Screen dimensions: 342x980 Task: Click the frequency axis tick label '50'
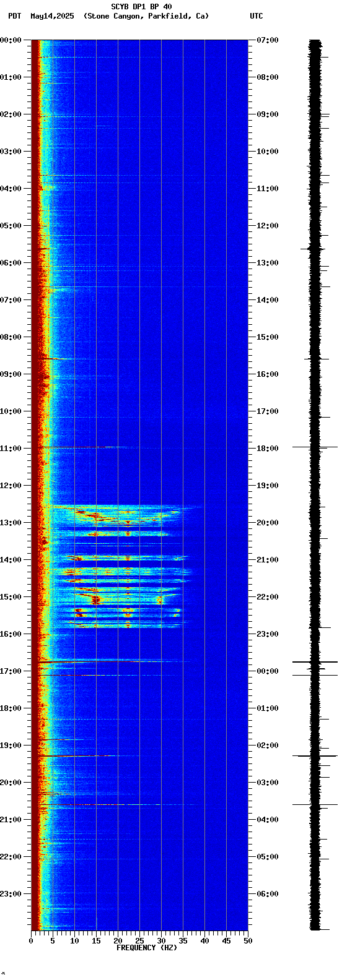[248, 941]
